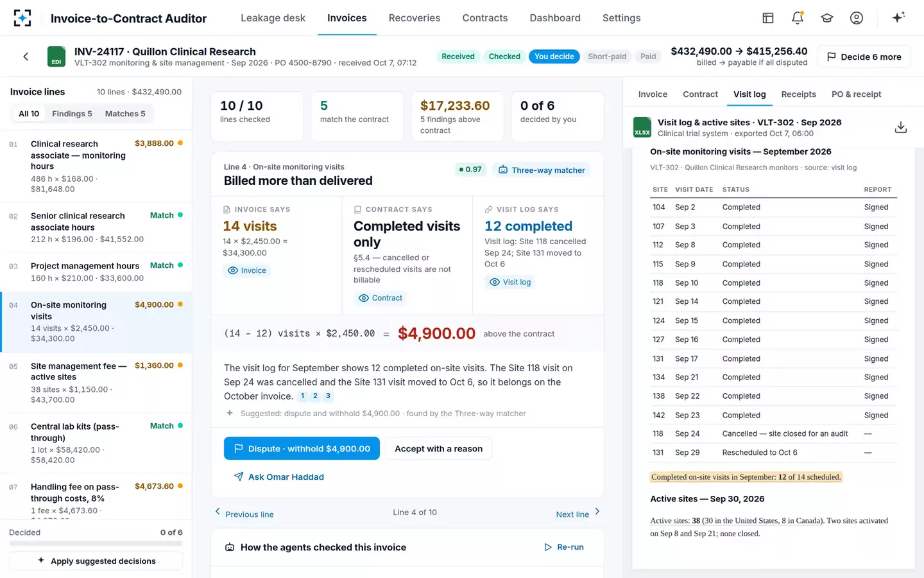This screenshot has width=924, height=578.
Task: Click the green EDI file icon
Action: 56,57
